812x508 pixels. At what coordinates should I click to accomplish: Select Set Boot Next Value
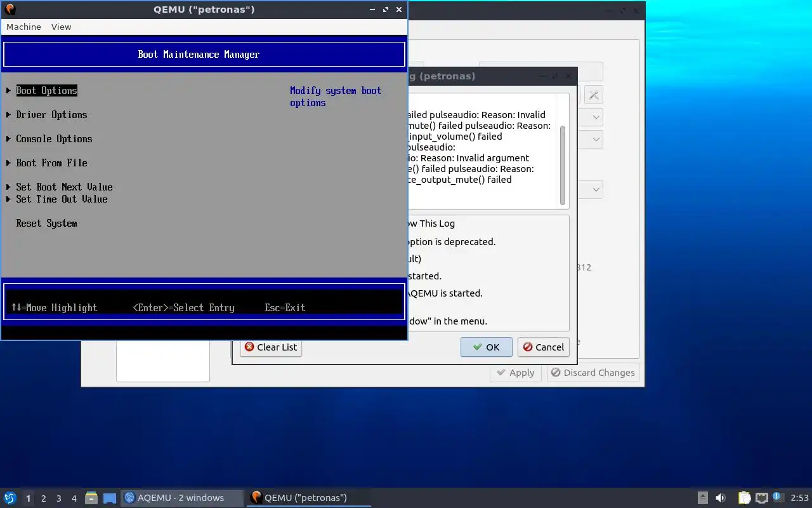[64, 187]
